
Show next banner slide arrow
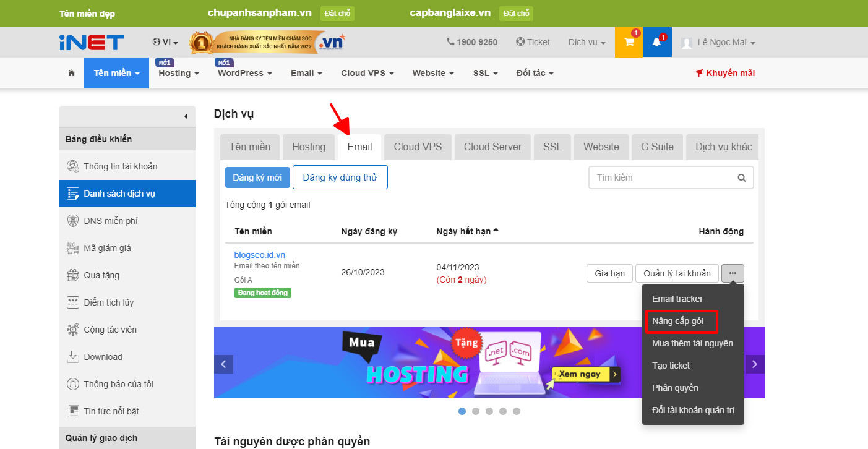point(754,364)
